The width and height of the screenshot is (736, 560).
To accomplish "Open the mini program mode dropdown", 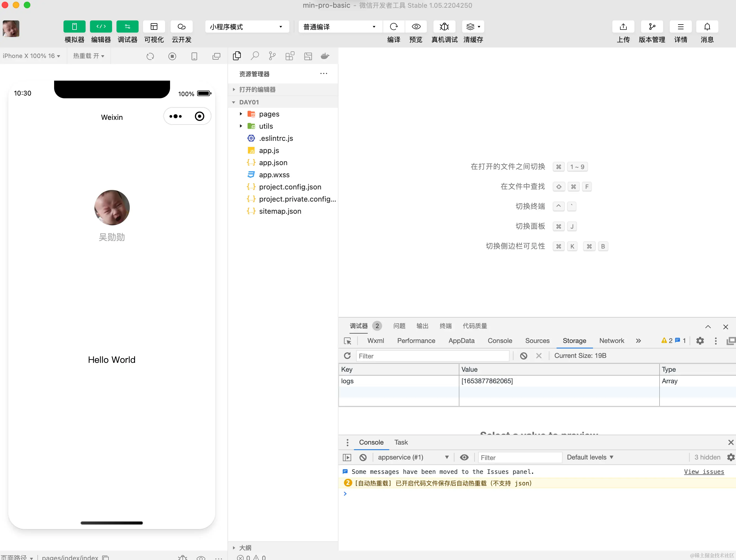I will 247,27.
